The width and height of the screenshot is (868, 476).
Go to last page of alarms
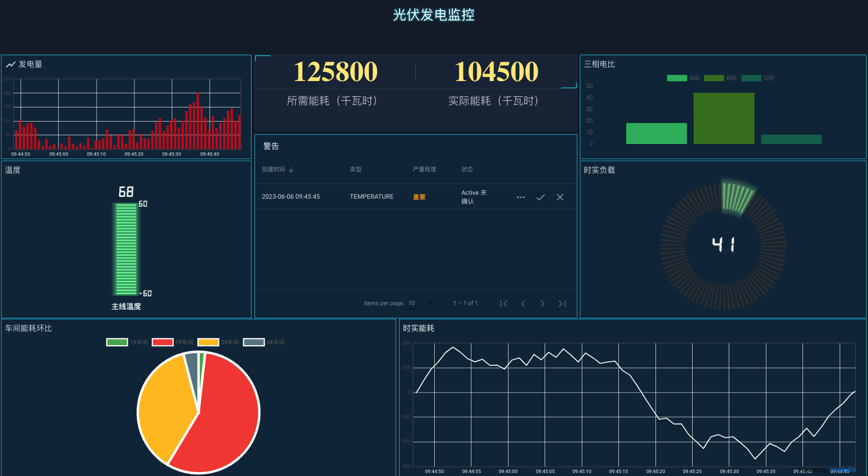[562, 304]
